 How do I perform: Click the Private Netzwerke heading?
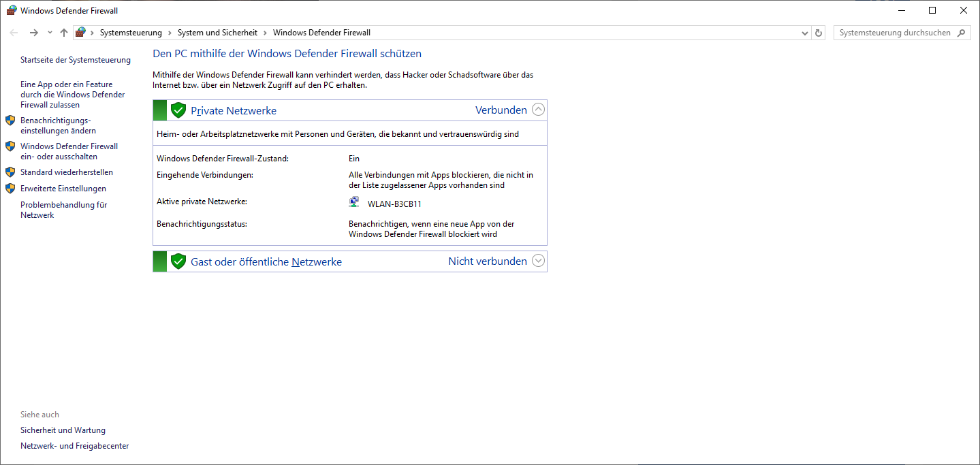pos(234,110)
